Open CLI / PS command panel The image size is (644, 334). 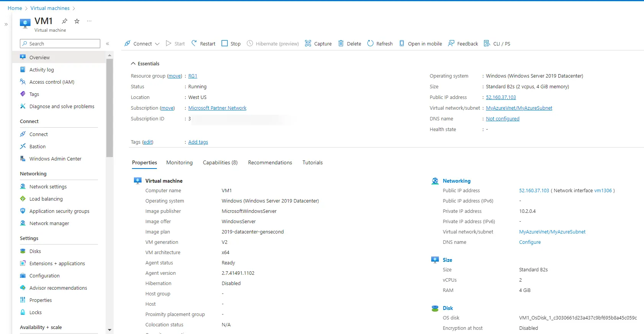(497, 44)
